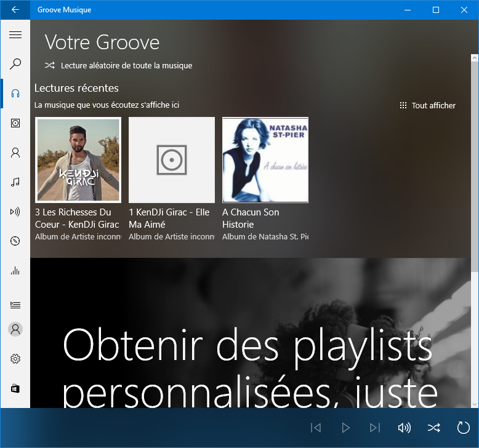Open the Explore compass icon
Image resolution: width=479 pixels, height=448 pixels.
15,241
